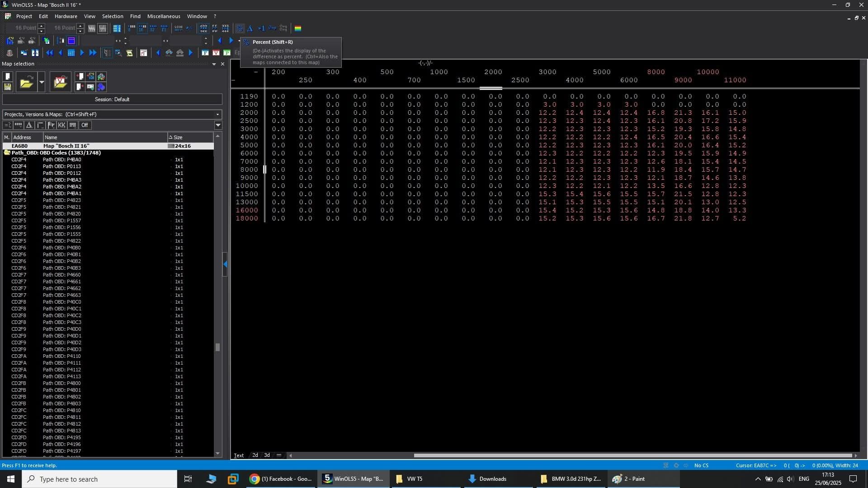Open the Selection menu
The width and height of the screenshot is (868, 488).
click(x=113, y=16)
